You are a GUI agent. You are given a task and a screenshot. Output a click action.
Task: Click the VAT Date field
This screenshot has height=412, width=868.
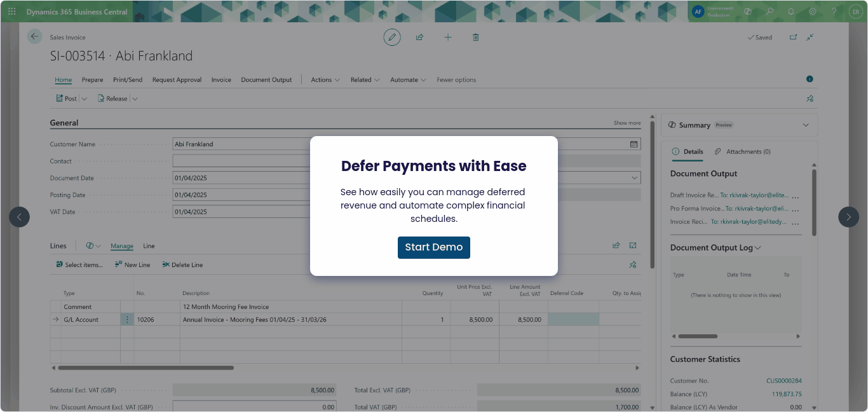point(241,212)
